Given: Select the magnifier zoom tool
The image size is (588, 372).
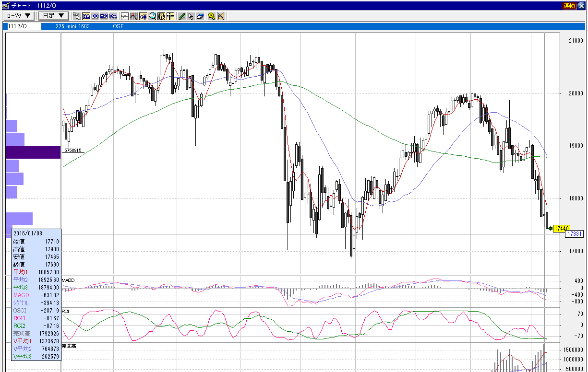Looking at the screenshot, I should (152, 16).
